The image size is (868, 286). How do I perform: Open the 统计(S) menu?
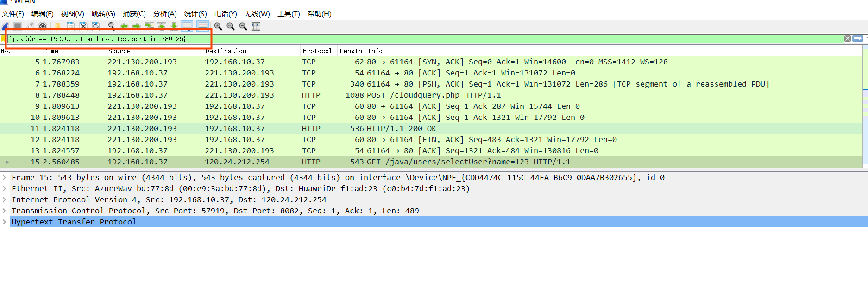point(195,14)
